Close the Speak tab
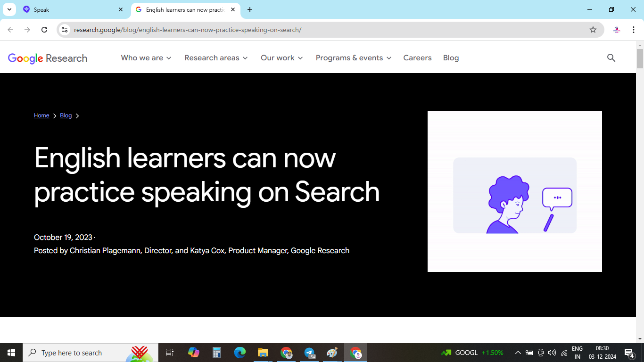Image resolution: width=644 pixels, height=362 pixels. click(121, 9)
